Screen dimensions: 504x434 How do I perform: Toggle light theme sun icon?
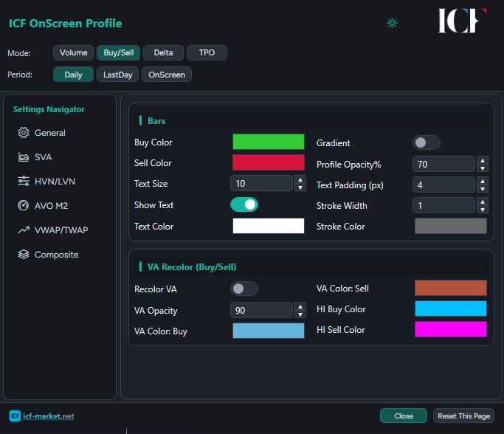click(392, 23)
